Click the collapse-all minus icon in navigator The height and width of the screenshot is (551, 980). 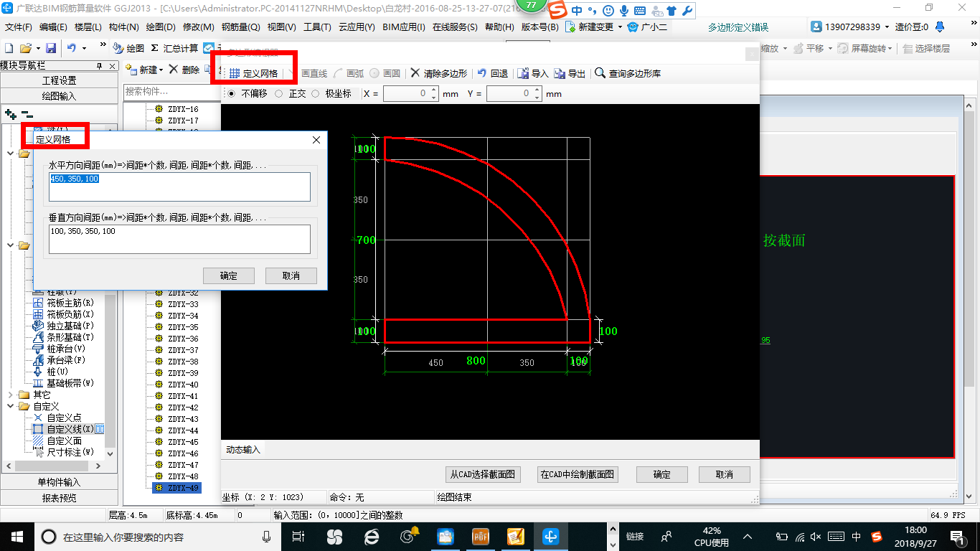(x=27, y=113)
